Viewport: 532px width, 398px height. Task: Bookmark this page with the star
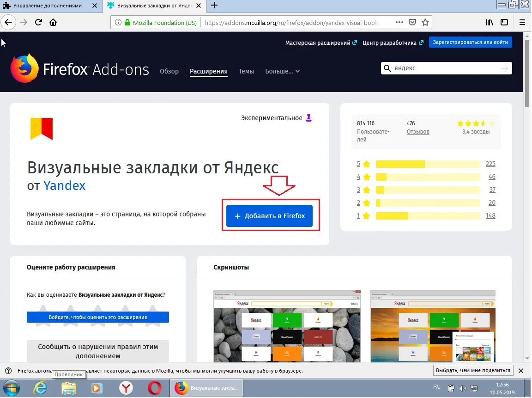(x=425, y=22)
